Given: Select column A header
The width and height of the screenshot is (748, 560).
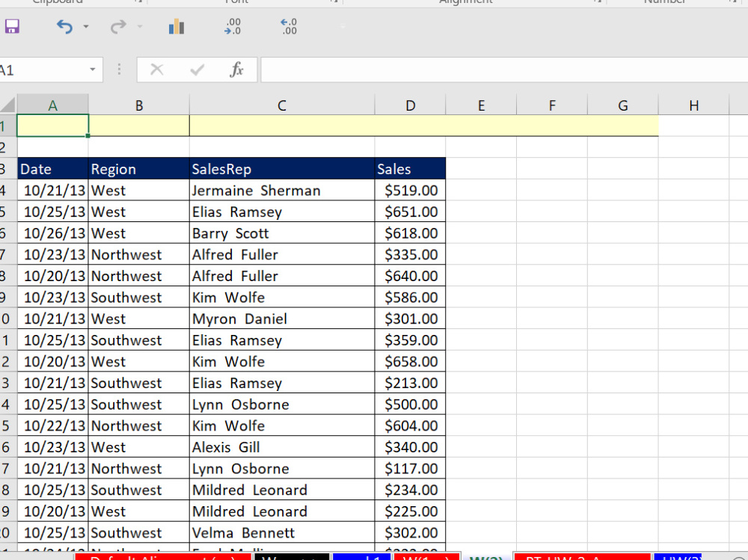Looking at the screenshot, I should (x=52, y=105).
